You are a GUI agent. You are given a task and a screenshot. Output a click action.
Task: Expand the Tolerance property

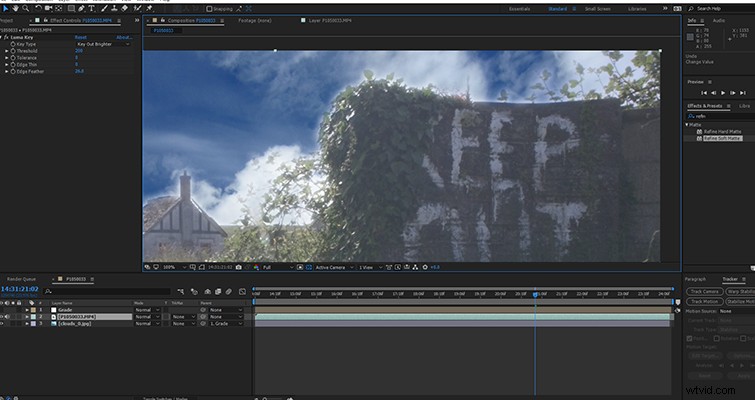click(7, 58)
